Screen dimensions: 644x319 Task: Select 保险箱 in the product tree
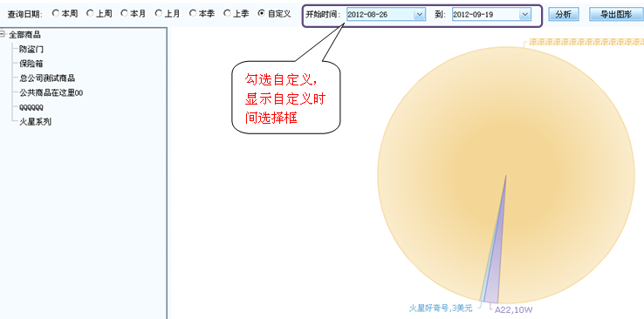[31, 64]
